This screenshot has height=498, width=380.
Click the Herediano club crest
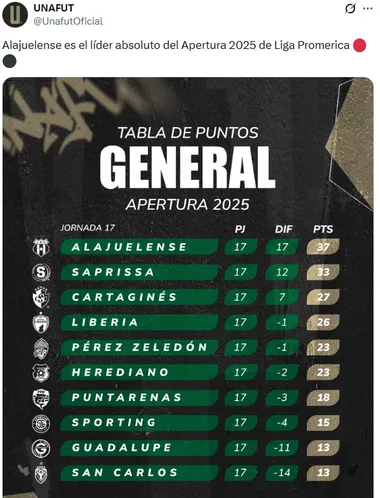click(x=41, y=373)
